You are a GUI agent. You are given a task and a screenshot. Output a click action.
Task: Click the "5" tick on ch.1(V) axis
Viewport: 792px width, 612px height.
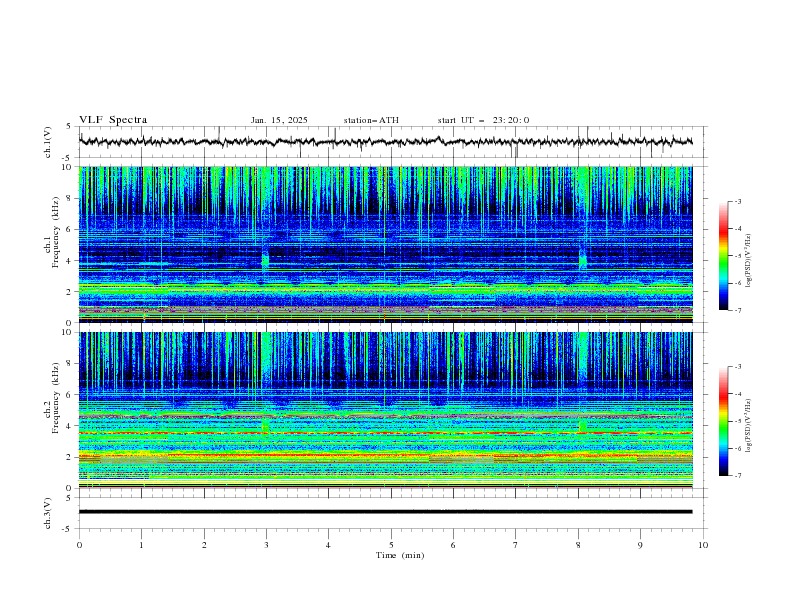[x=69, y=127]
